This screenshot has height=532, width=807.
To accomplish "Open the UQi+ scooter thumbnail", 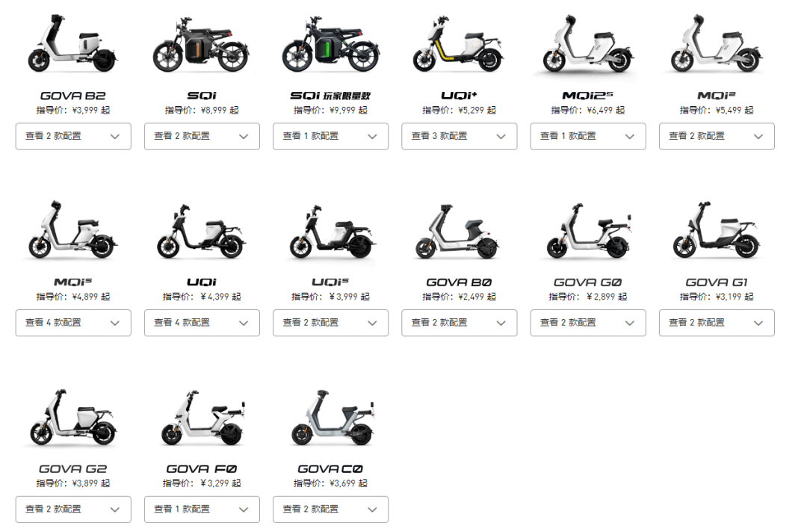I will pyautogui.click(x=459, y=44).
